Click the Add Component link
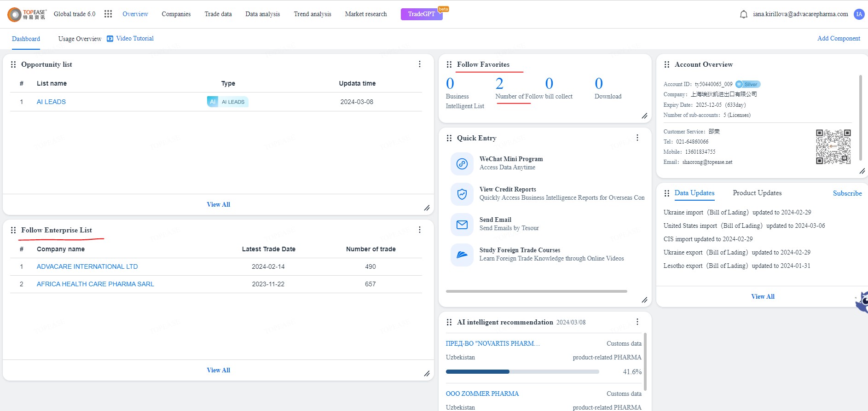 [839, 39]
